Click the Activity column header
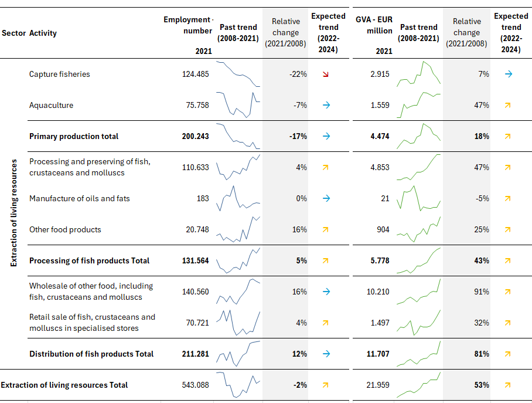 [43, 33]
